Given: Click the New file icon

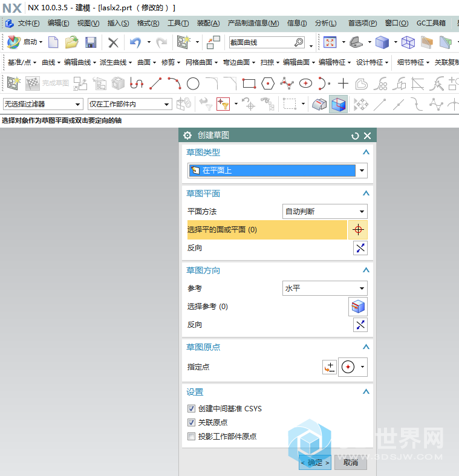Looking at the screenshot, I should point(53,42).
